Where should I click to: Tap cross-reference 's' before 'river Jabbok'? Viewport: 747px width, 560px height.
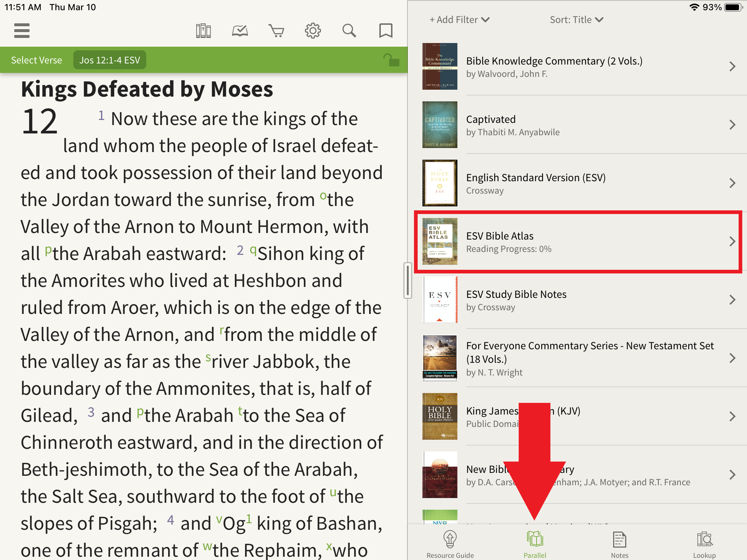pyautogui.click(x=208, y=358)
